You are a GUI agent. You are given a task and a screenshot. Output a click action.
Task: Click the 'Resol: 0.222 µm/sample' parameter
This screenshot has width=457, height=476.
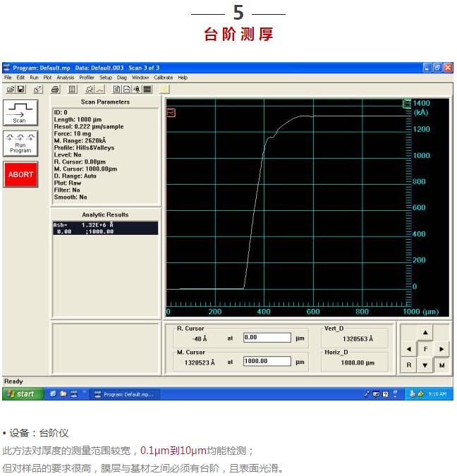pos(89,127)
